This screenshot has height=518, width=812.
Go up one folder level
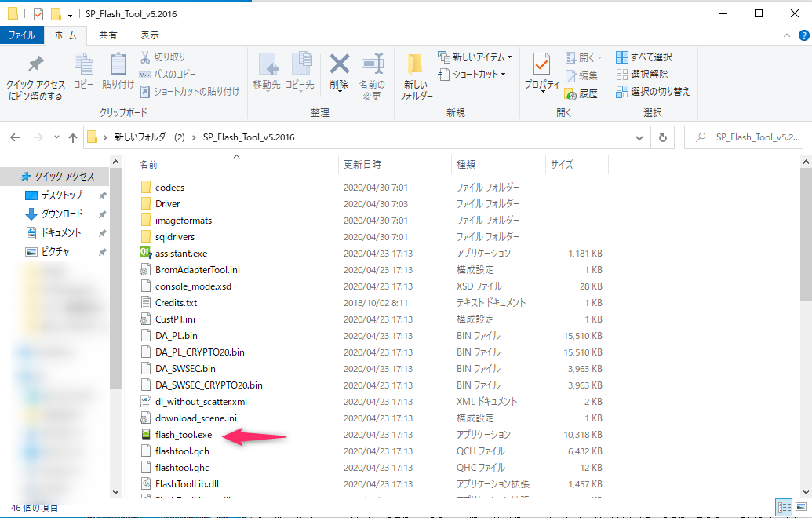tap(72, 138)
